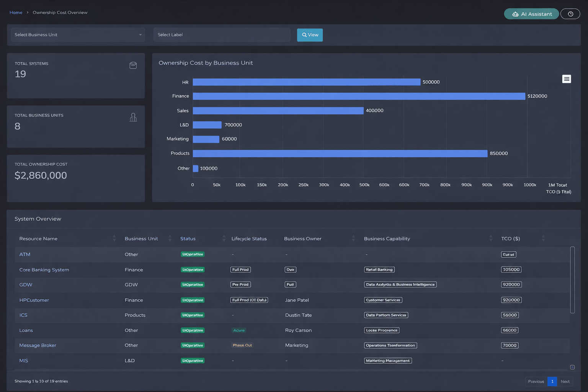Open Core Banking System resource link
The image size is (588, 392).
tap(44, 270)
